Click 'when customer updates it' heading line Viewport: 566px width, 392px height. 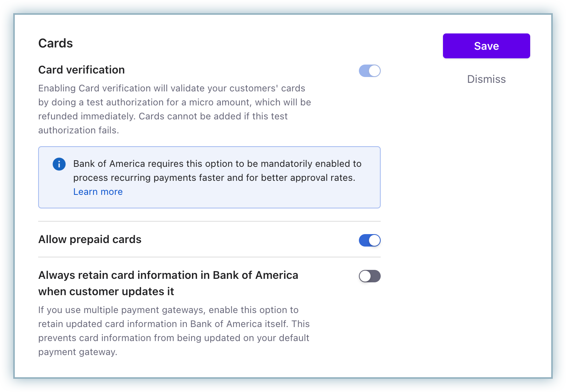pos(106,292)
